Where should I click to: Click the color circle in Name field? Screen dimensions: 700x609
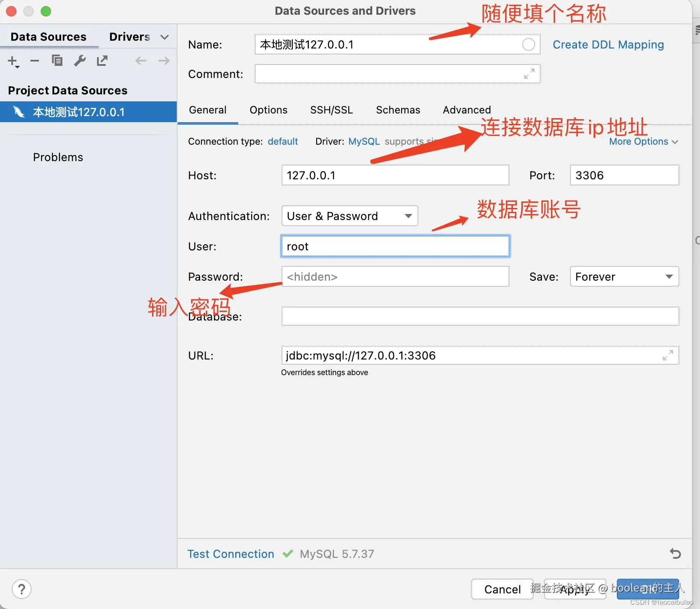point(528,44)
